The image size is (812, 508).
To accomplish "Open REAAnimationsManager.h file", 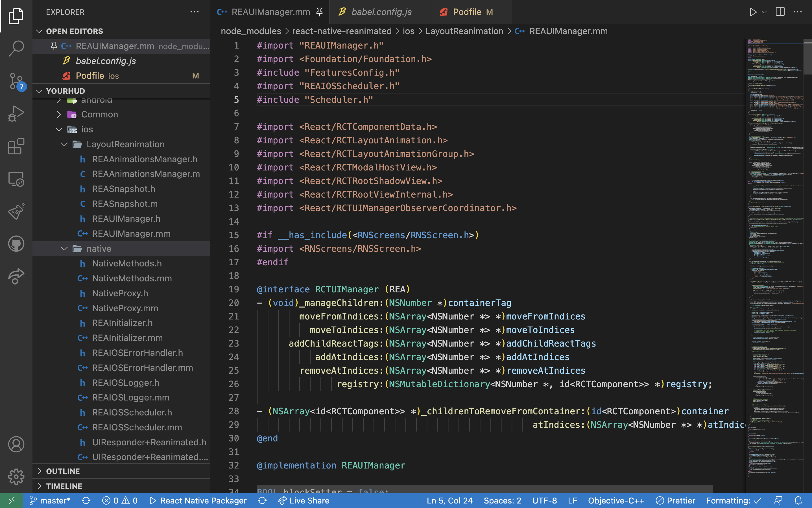I will [121, 159].
